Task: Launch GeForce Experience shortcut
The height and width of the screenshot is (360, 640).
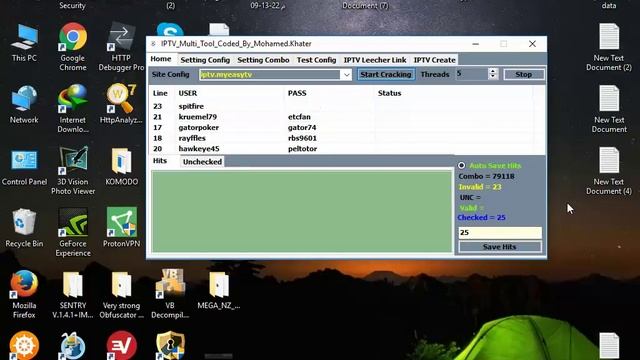Action: point(73,233)
